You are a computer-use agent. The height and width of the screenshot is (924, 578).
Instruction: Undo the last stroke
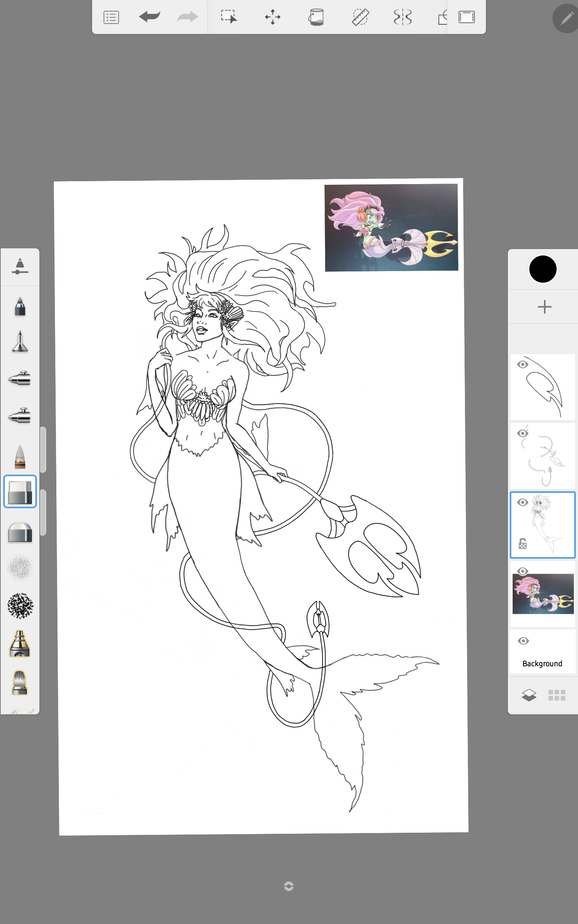point(150,17)
